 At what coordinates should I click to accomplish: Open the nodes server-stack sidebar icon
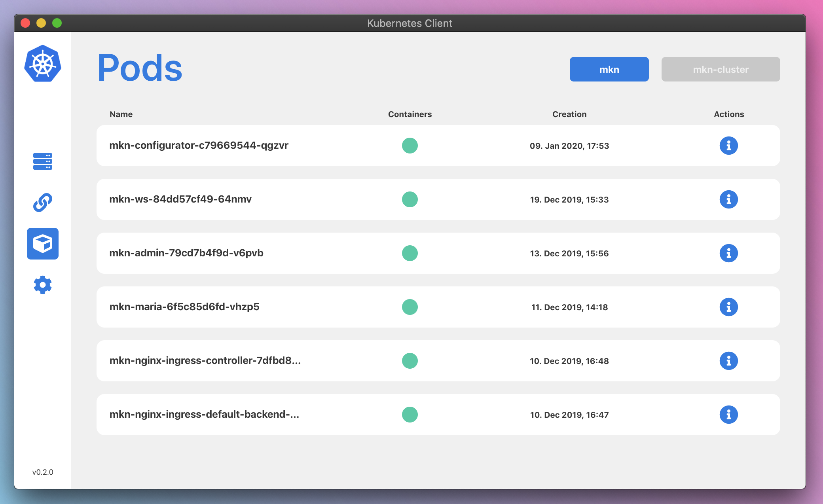43,161
